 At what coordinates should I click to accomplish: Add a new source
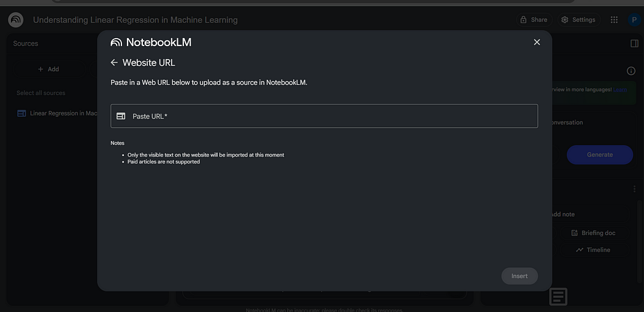pyautogui.click(x=48, y=69)
